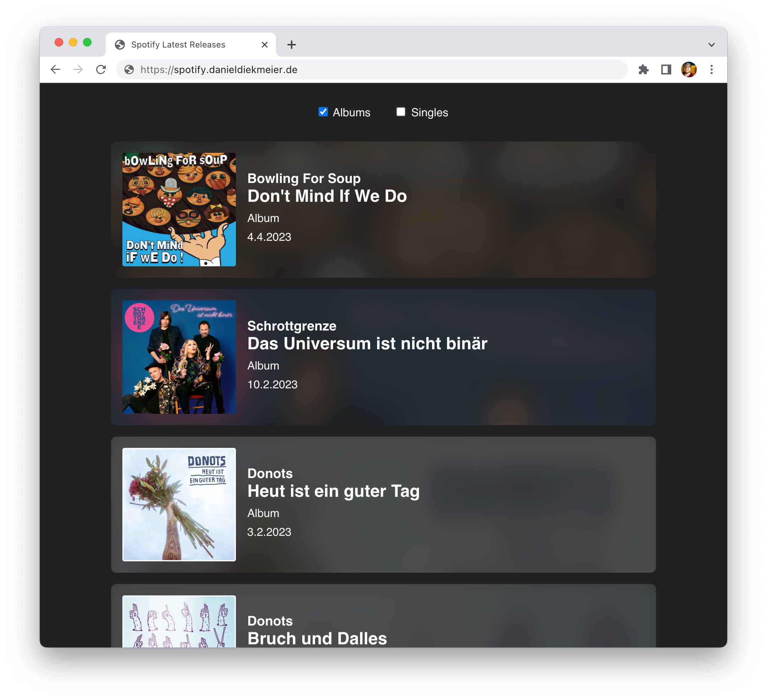Screen dimensions: 767x700
Task: Click the Schrottgrenze album cover
Action: pos(179,357)
